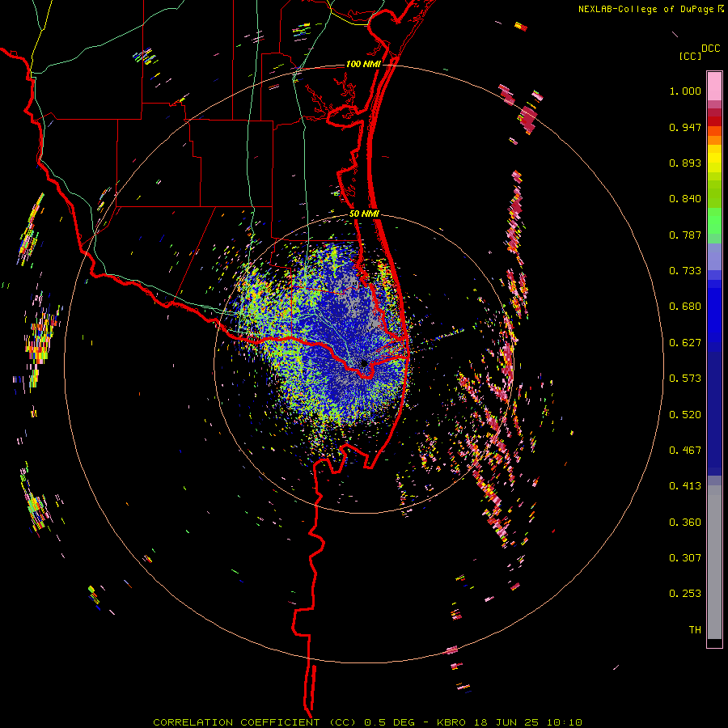This screenshot has height=728, width=728.
Task: Click the 0.307 color scale value
Action: [685, 558]
